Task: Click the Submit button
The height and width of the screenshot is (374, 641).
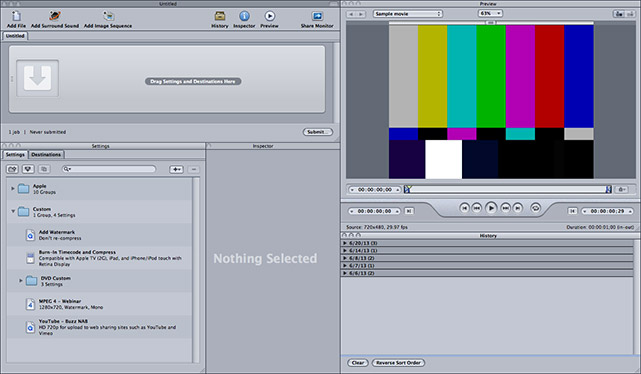Action: (318, 132)
